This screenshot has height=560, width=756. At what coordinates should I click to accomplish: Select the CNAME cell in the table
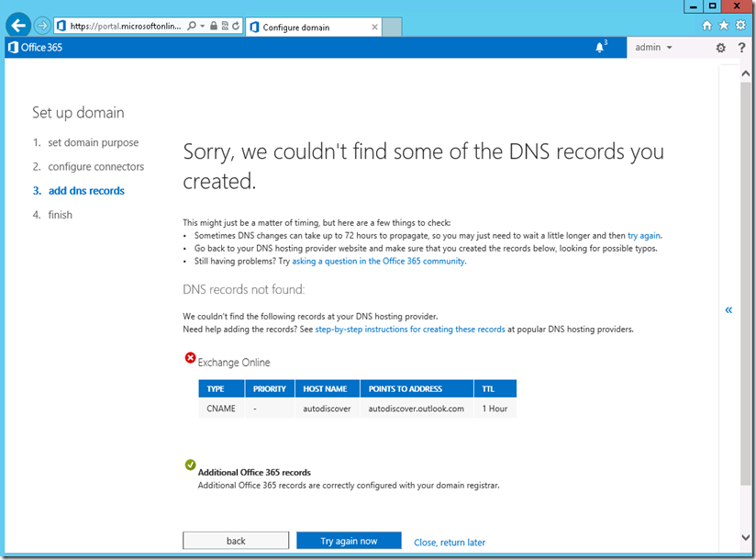tap(222, 409)
